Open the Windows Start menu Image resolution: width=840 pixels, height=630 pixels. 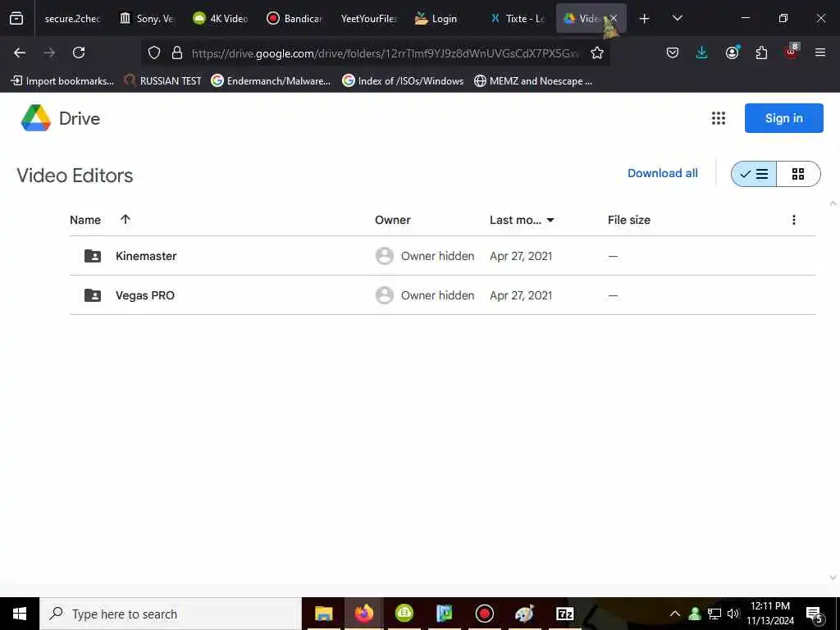tap(20, 614)
